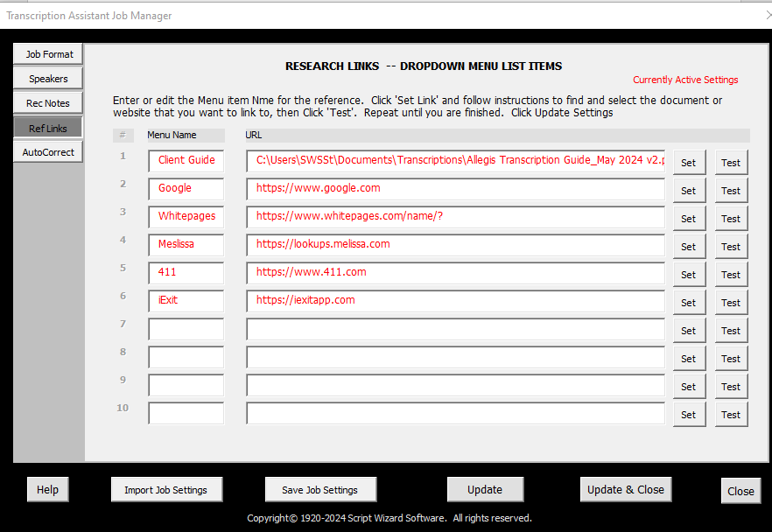This screenshot has width=772, height=532.
Task: Click Set in row 7
Action: (x=689, y=331)
